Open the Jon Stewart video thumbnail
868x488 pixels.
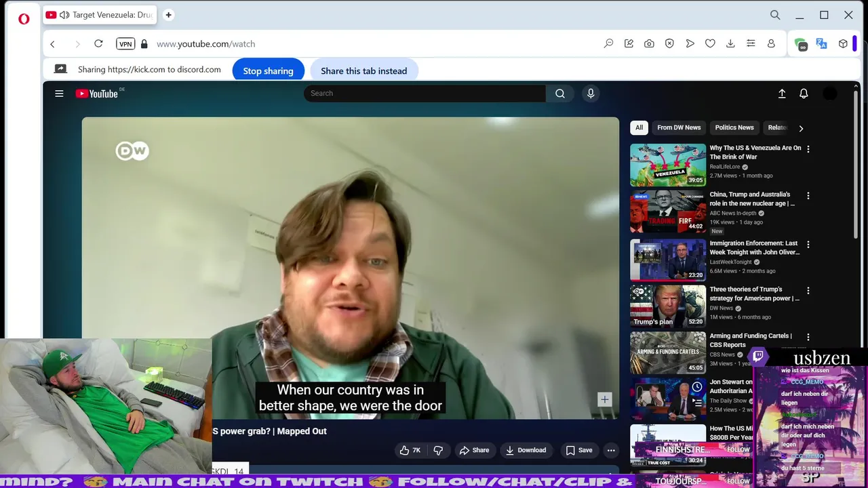[x=668, y=399]
